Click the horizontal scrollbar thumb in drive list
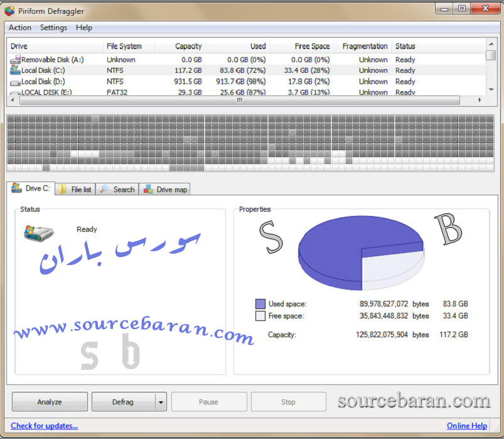Screen dimensions: 504x439 240,100
